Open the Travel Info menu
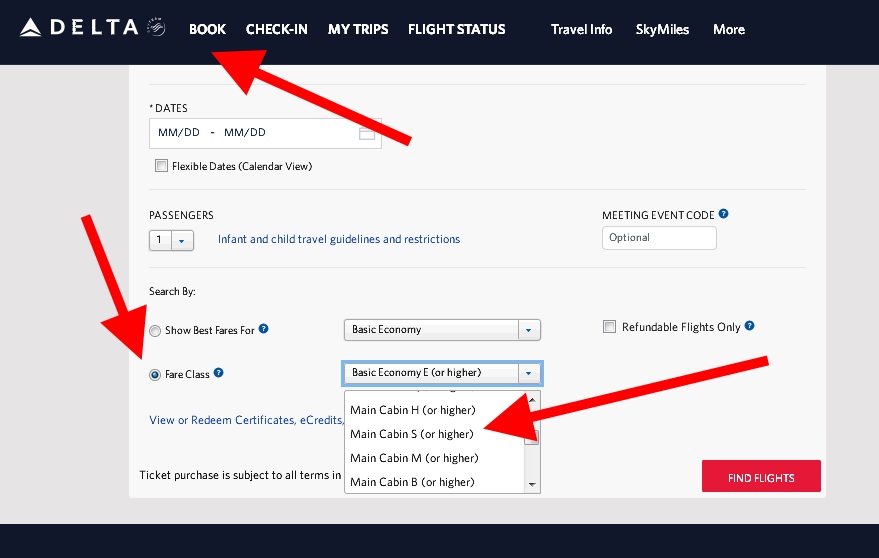The height and width of the screenshot is (558, 879). (x=581, y=29)
